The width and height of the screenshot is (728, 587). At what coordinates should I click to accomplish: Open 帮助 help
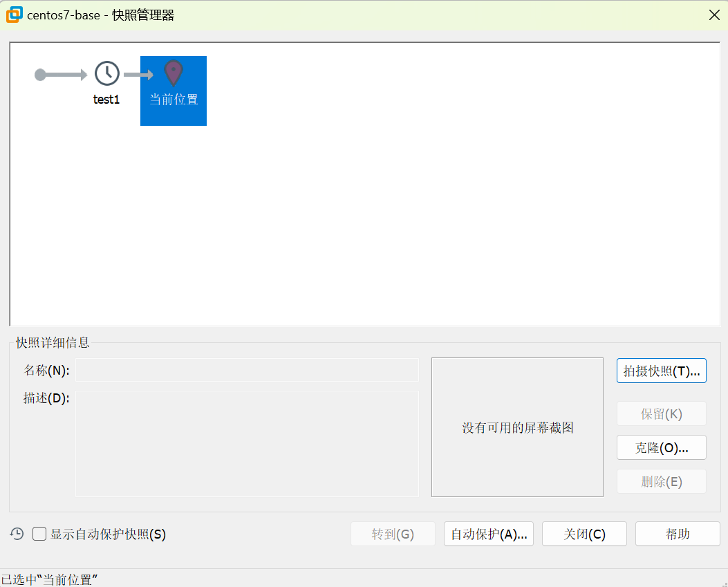point(678,534)
